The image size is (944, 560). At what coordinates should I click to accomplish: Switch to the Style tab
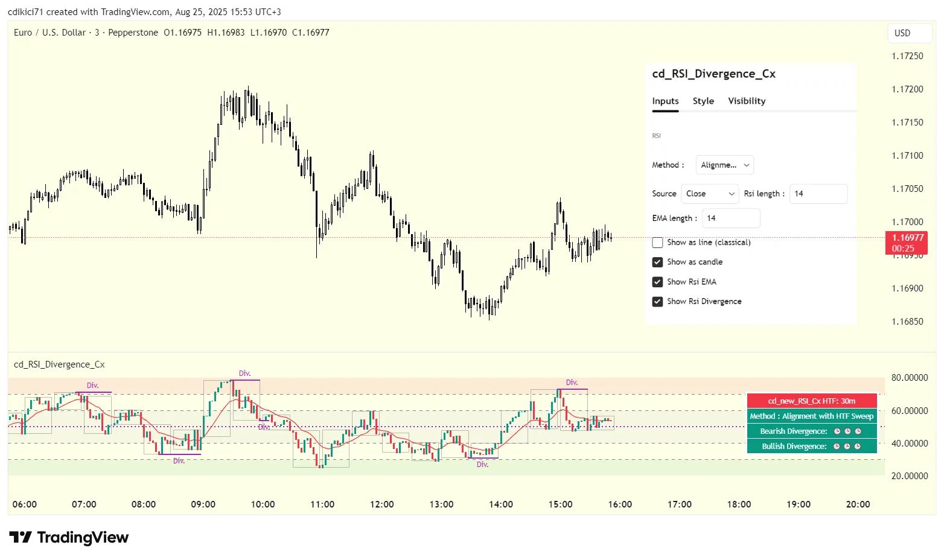click(703, 101)
